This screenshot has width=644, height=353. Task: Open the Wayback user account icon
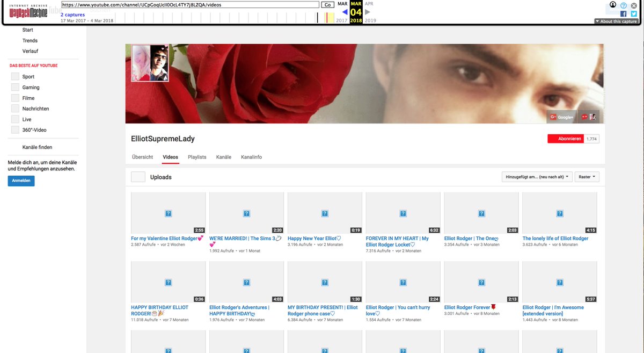(x=613, y=5)
